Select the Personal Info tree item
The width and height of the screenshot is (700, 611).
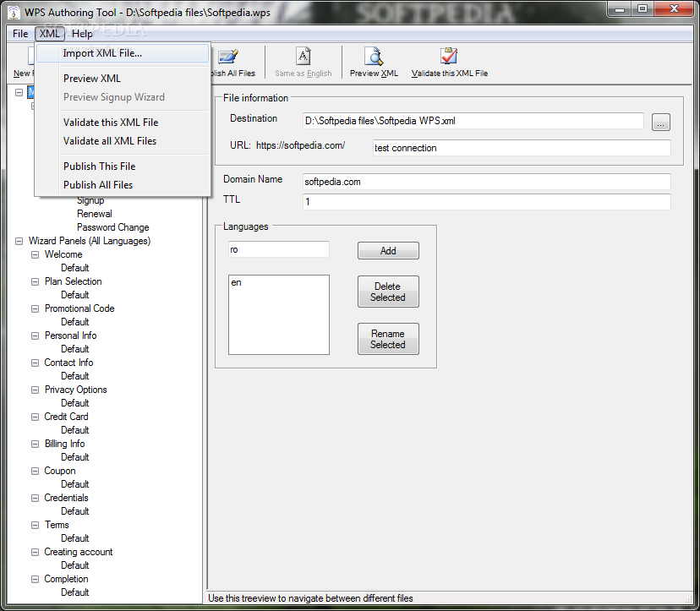pos(70,336)
